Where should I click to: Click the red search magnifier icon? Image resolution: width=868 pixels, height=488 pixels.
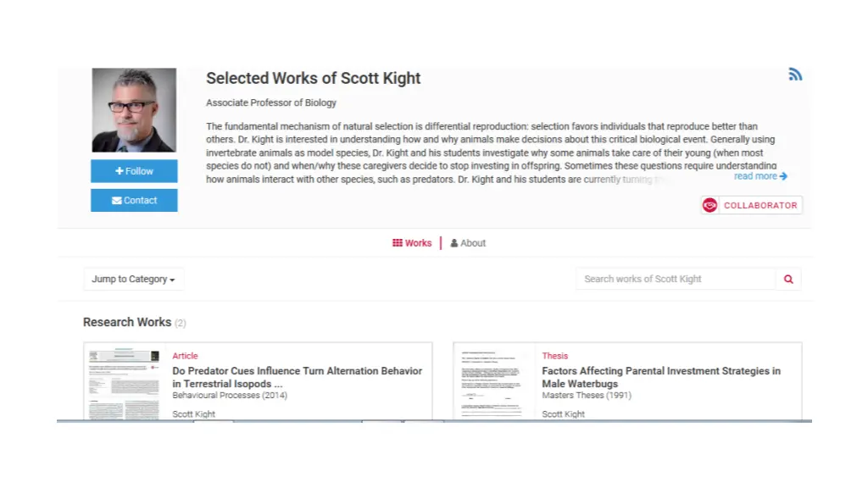click(789, 280)
